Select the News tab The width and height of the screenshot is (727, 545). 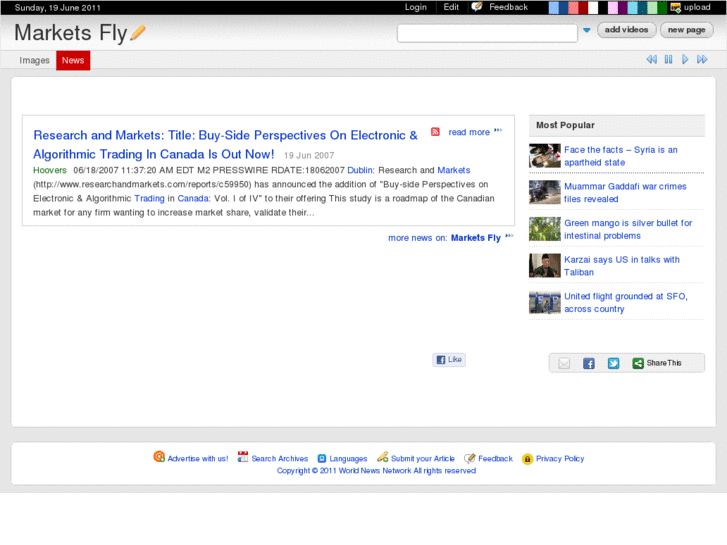pos(73,60)
